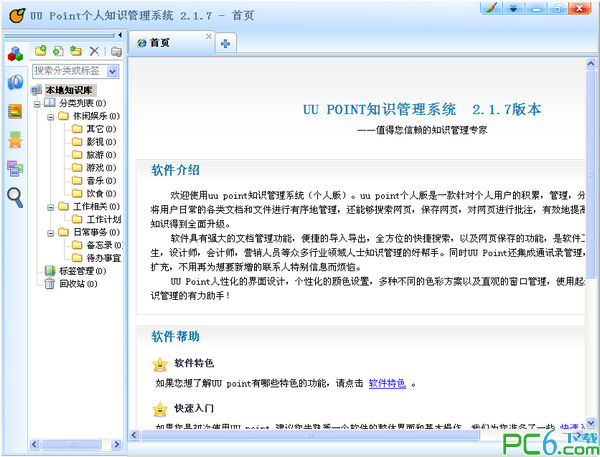Open the star favorites sidebar icon
Viewport: 600px width, 457px height.
tap(15, 140)
